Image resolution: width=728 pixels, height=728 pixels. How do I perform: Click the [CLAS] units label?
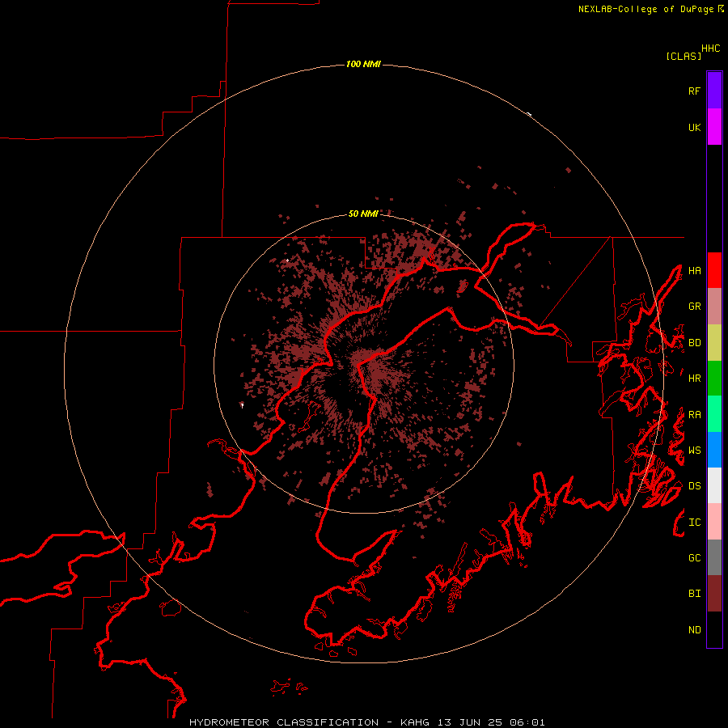tap(684, 56)
